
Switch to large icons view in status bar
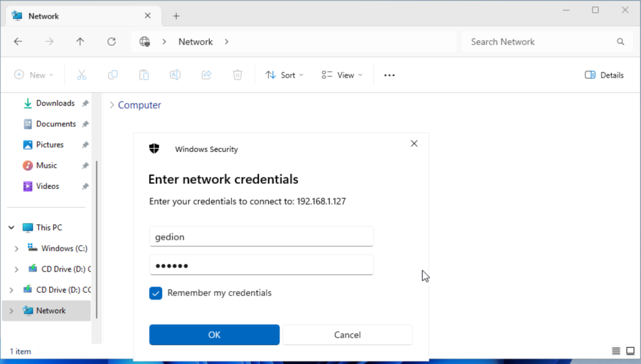coord(630,351)
